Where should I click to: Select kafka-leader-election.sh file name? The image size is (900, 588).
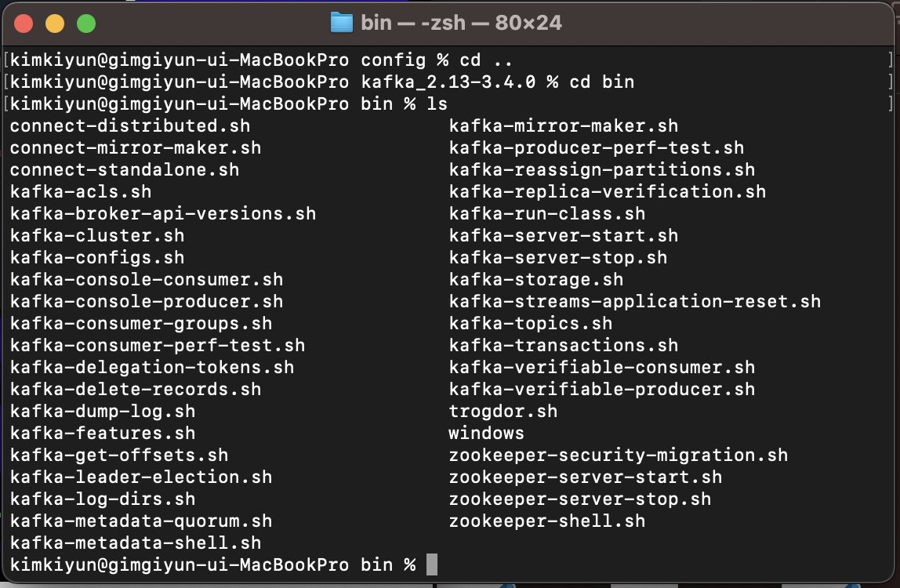point(141,477)
